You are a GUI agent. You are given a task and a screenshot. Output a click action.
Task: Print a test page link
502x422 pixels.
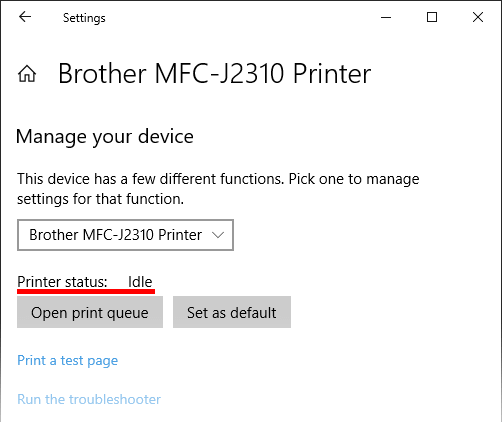tap(68, 360)
